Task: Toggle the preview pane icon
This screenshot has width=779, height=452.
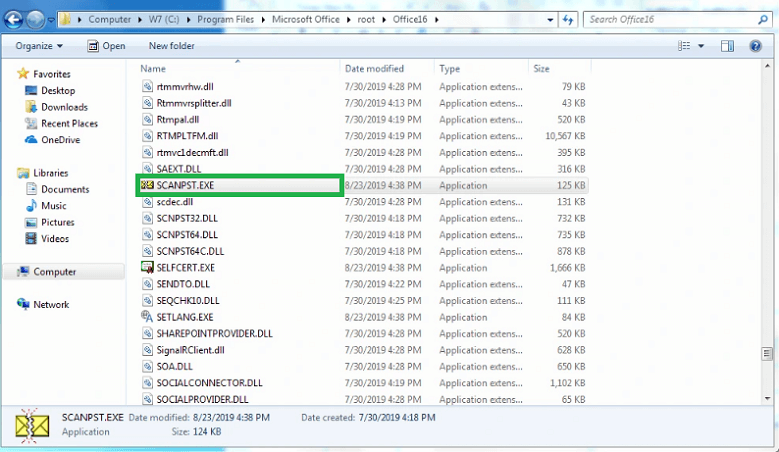Action: click(x=727, y=46)
